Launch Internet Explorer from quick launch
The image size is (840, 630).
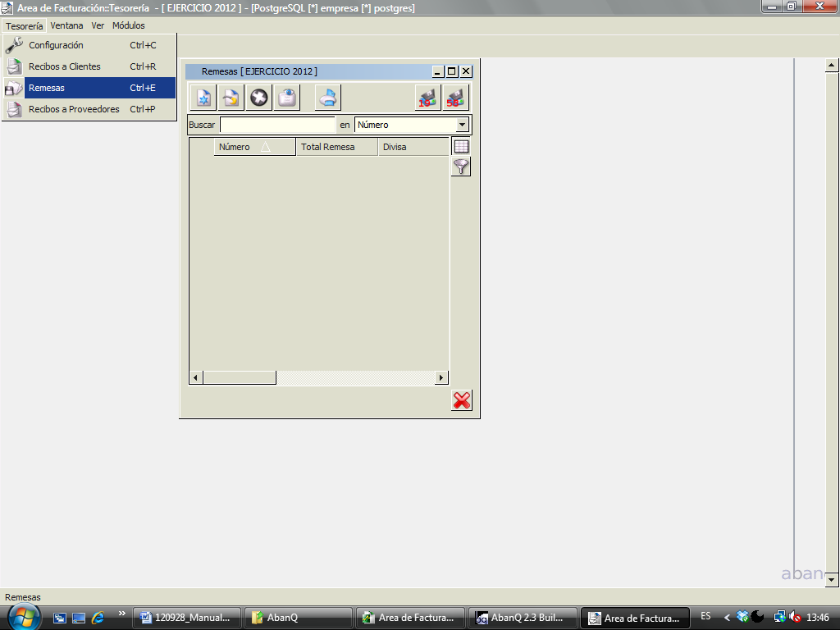pyautogui.click(x=98, y=618)
